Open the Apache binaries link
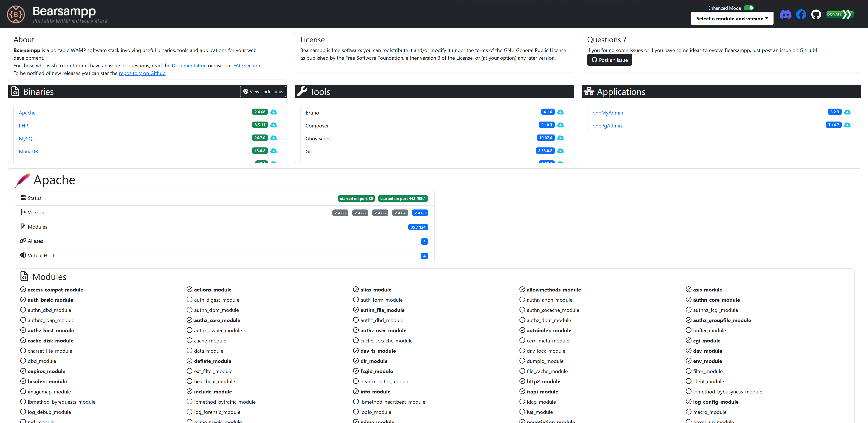 pyautogui.click(x=27, y=113)
